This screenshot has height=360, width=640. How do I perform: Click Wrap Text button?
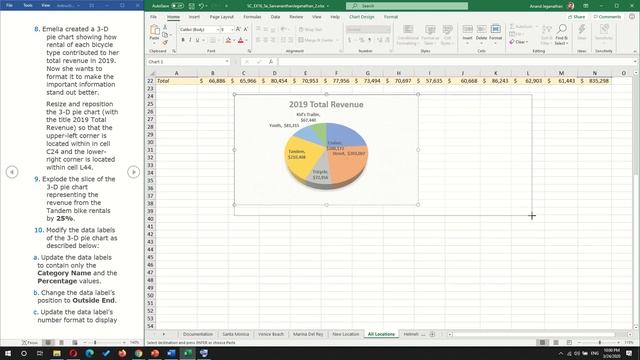pyautogui.click(x=311, y=29)
